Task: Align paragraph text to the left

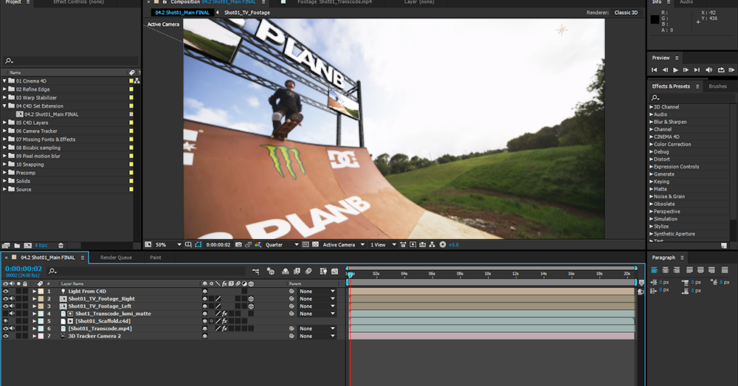Action: 654,270
